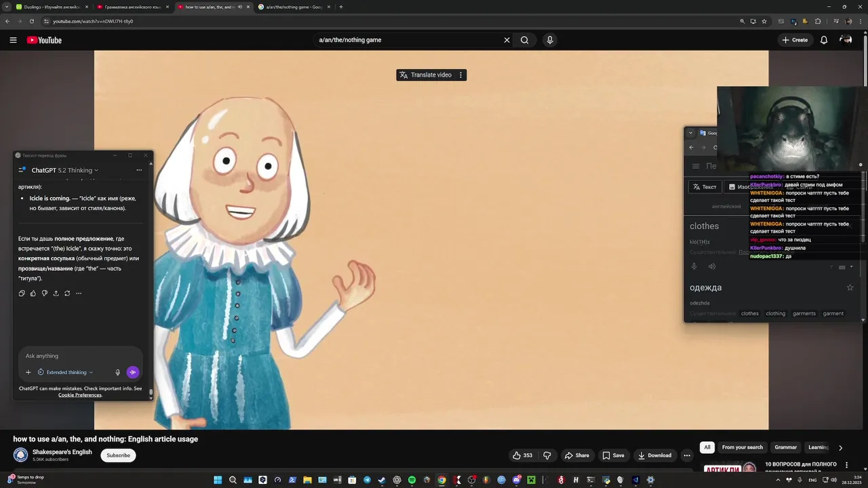The width and height of the screenshot is (868, 488).
Task: Click the clothing synonym chip
Action: point(775,313)
